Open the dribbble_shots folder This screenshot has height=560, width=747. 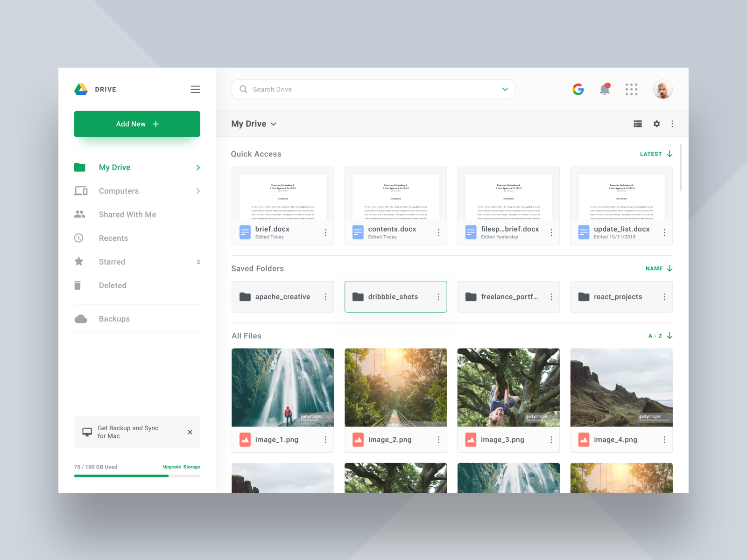[393, 297]
